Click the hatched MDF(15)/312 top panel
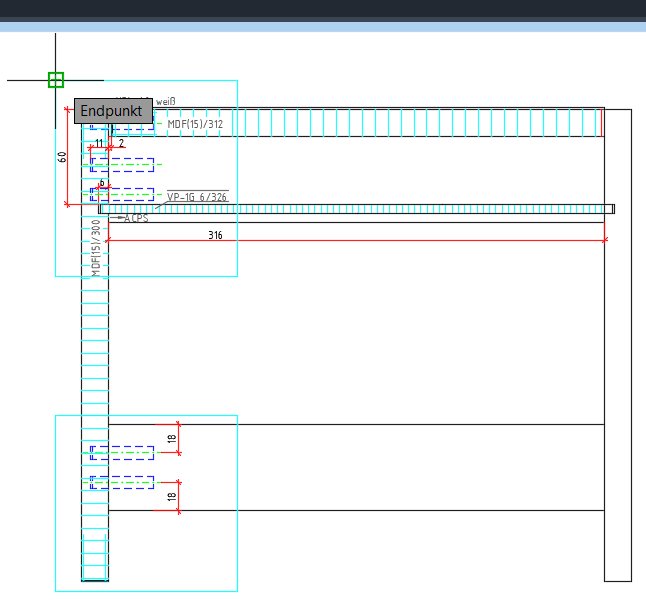The image size is (646, 600). 400,123
